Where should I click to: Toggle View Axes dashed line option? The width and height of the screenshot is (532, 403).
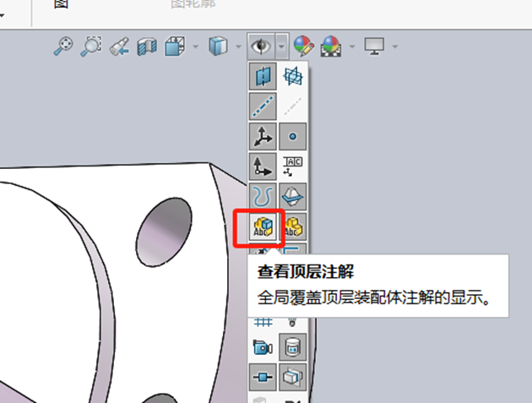tap(263, 106)
